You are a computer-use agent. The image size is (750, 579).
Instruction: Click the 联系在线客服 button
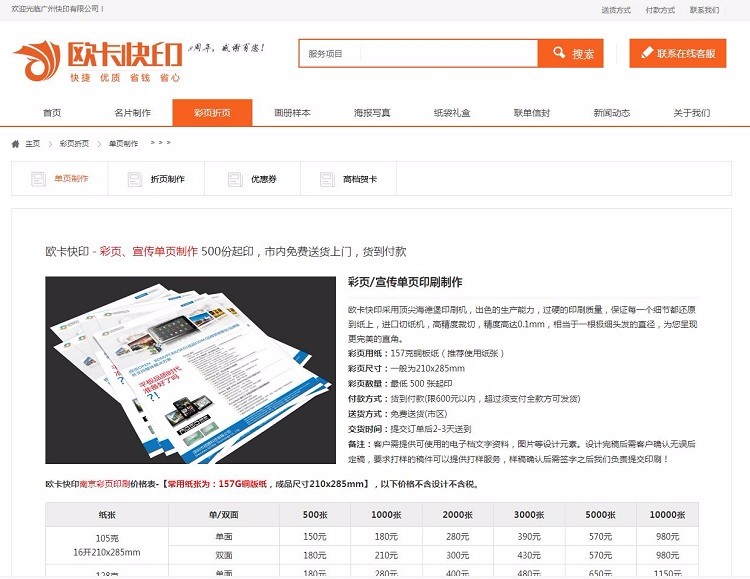point(678,53)
